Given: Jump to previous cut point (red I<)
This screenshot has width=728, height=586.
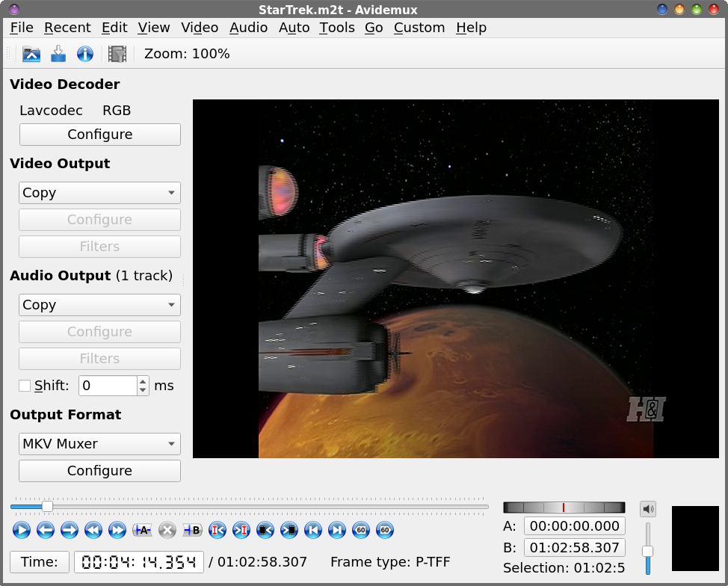Looking at the screenshot, I should click(218, 530).
